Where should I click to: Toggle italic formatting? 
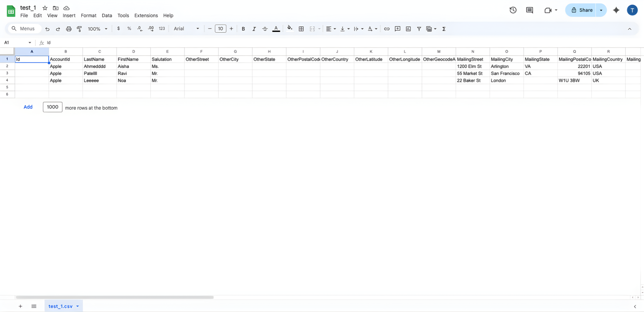point(254,29)
